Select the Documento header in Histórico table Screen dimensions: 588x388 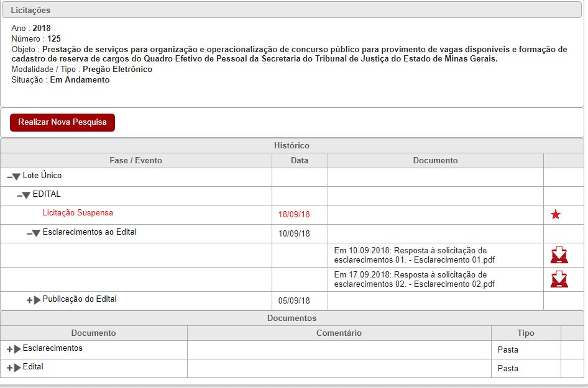[435, 160]
